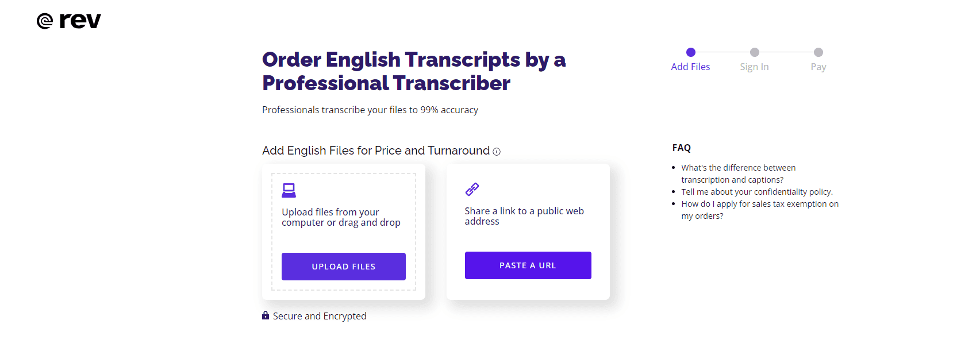The height and width of the screenshot is (347, 980).
Task: Click the chain link icon above Share a link
Action: [472, 188]
